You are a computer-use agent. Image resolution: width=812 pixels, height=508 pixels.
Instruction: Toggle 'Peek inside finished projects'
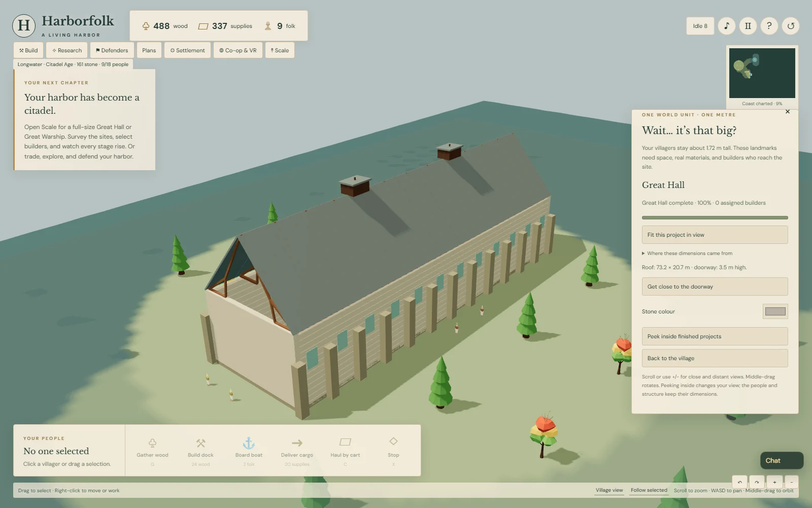pyautogui.click(x=715, y=336)
